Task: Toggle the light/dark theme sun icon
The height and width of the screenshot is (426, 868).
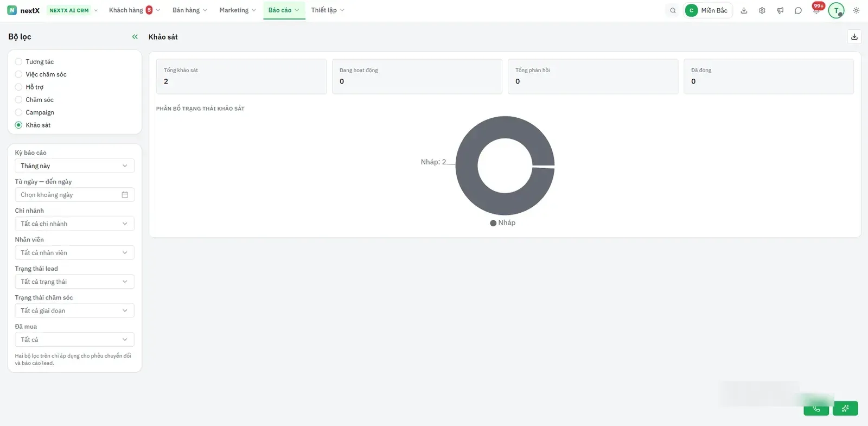Action: click(x=856, y=10)
